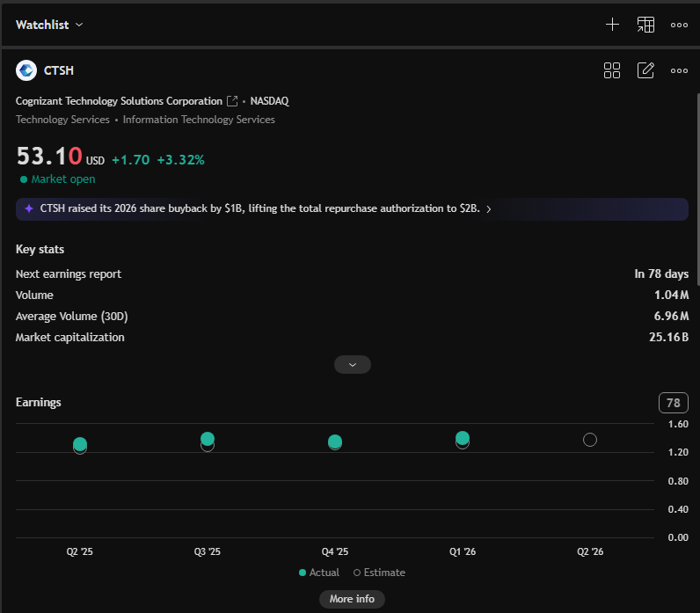The width and height of the screenshot is (700, 613).
Task: Click the 1.60 y-axis value
Action: (678, 424)
